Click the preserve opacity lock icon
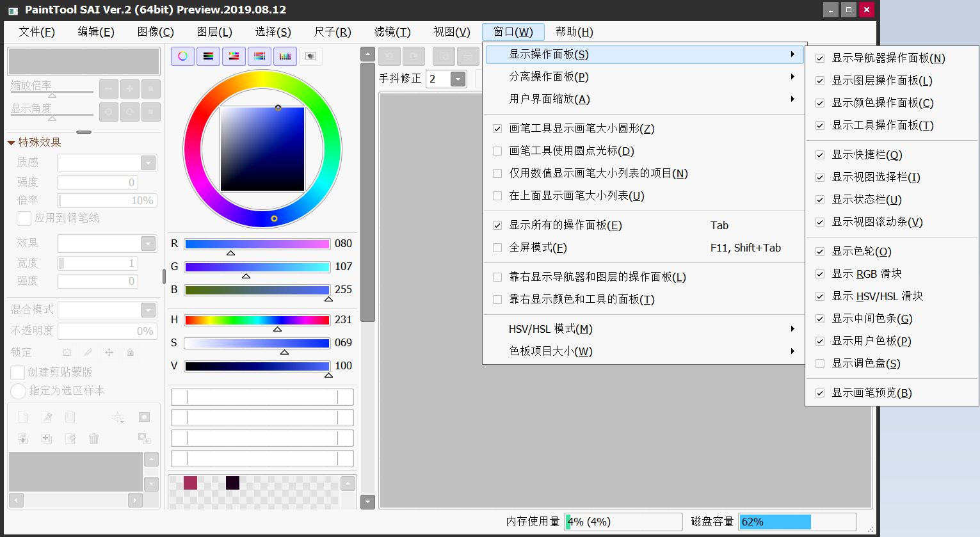980x537 pixels. tap(67, 352)
